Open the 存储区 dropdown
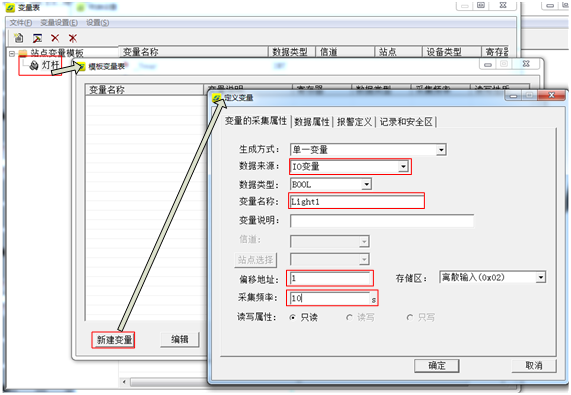 (541, 278)
